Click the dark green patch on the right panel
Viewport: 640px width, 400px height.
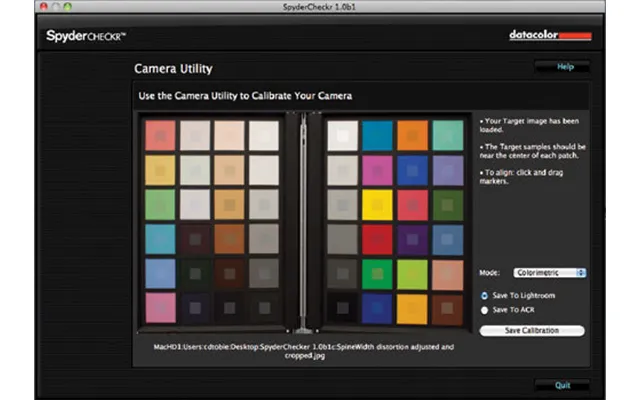point(448,205)
